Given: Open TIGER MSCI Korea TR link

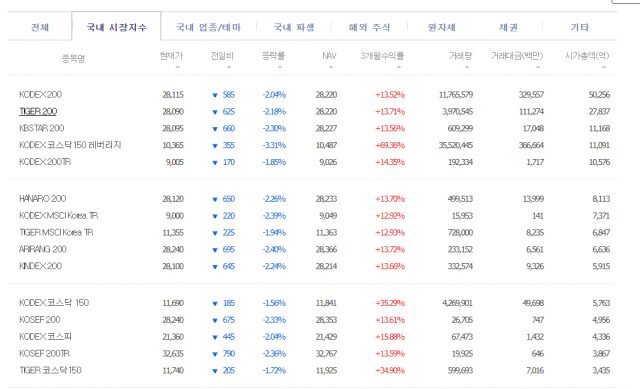Looking at the screenshot, I should (x=56, y=232).
